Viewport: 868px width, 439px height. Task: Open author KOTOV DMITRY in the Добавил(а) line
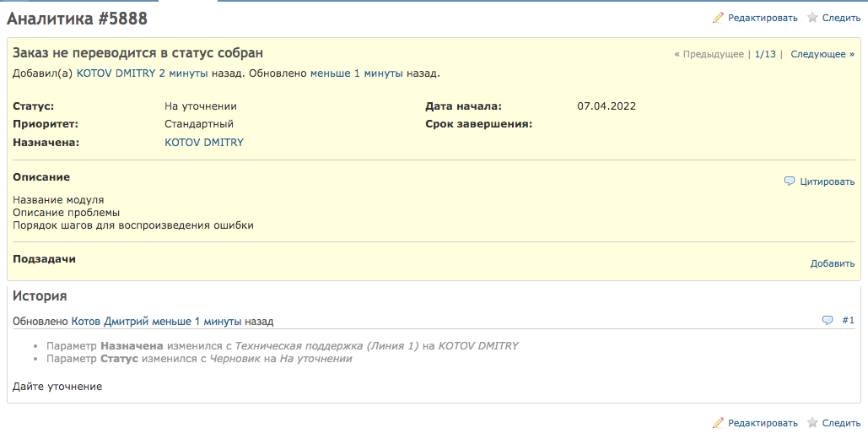116,73
